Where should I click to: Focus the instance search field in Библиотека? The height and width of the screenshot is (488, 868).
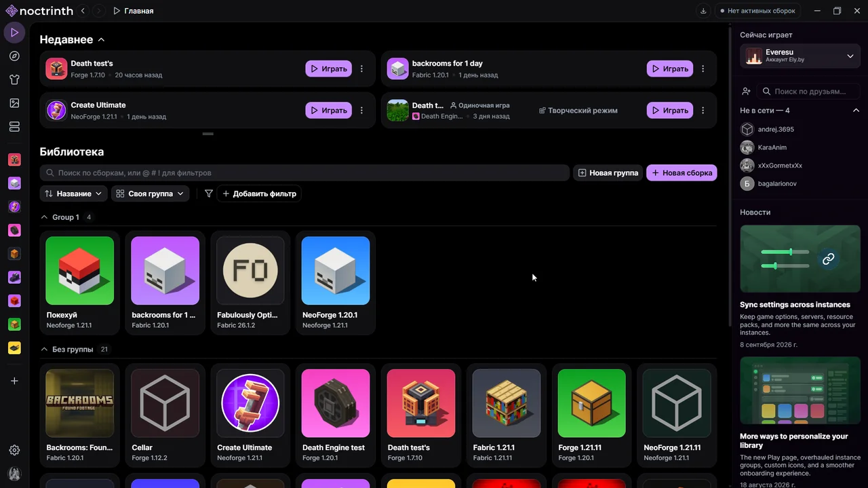304,173
